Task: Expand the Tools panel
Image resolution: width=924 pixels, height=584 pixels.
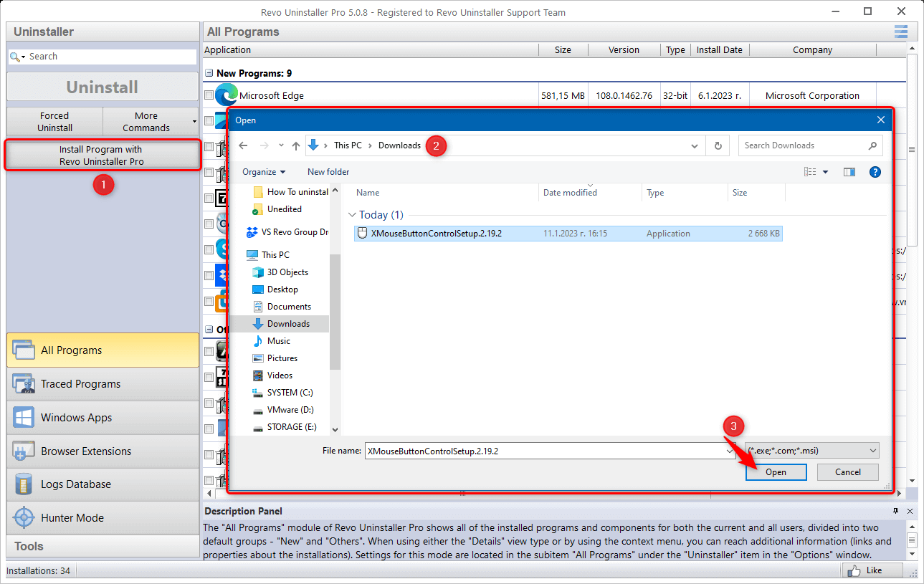Action: 103,546
